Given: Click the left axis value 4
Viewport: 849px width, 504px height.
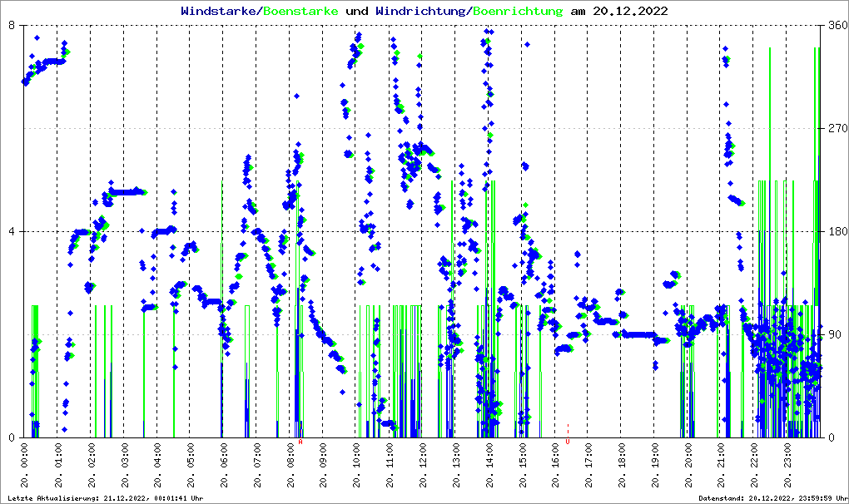Looking at the screenshot, I should pos(12,231).
